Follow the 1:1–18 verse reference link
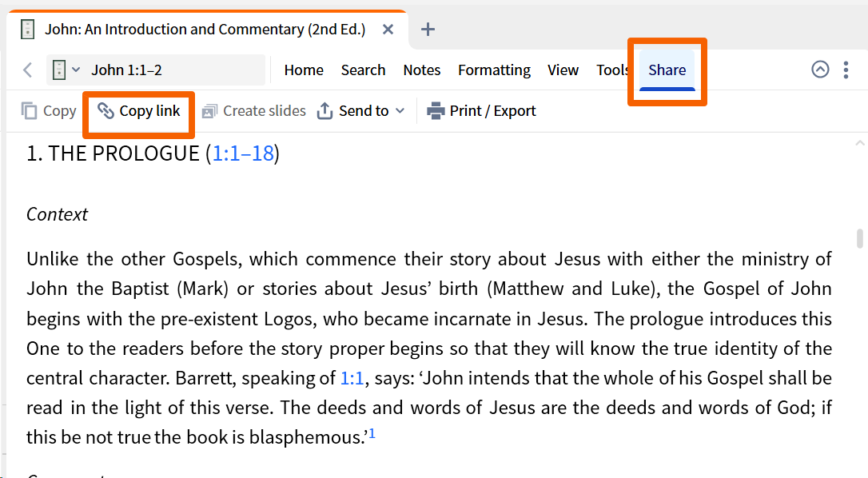This screenshot has width=868, height=478. click(x=243, y=153)
